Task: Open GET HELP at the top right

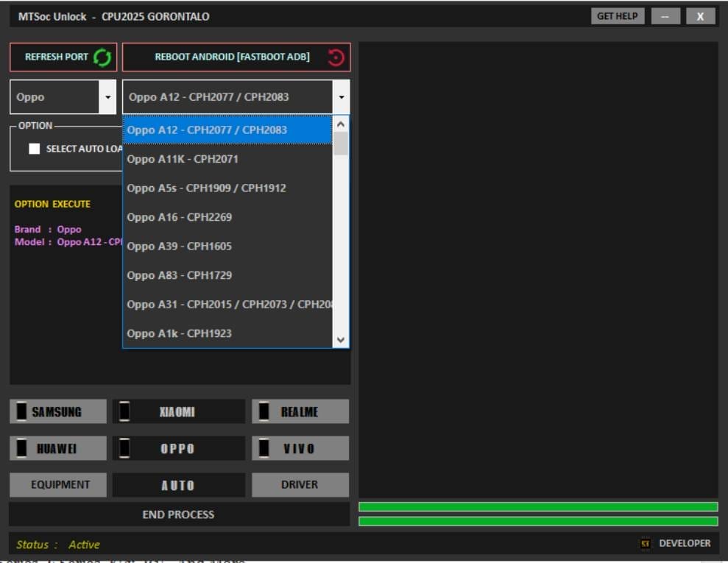Action: [x=617, y=15]
